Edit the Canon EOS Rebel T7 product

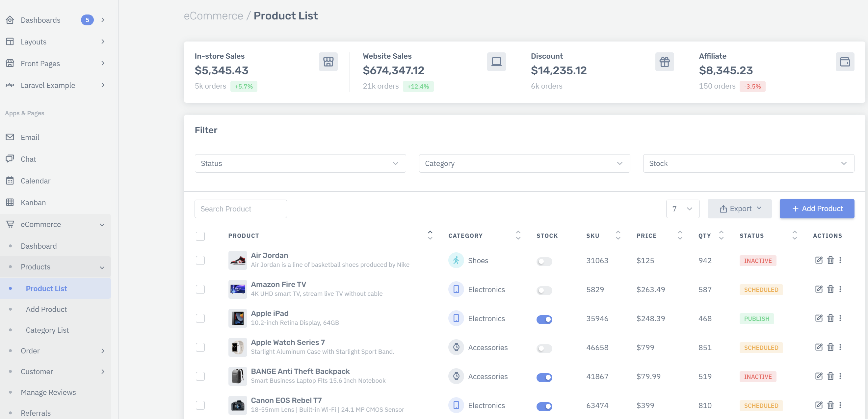[819, 405]
